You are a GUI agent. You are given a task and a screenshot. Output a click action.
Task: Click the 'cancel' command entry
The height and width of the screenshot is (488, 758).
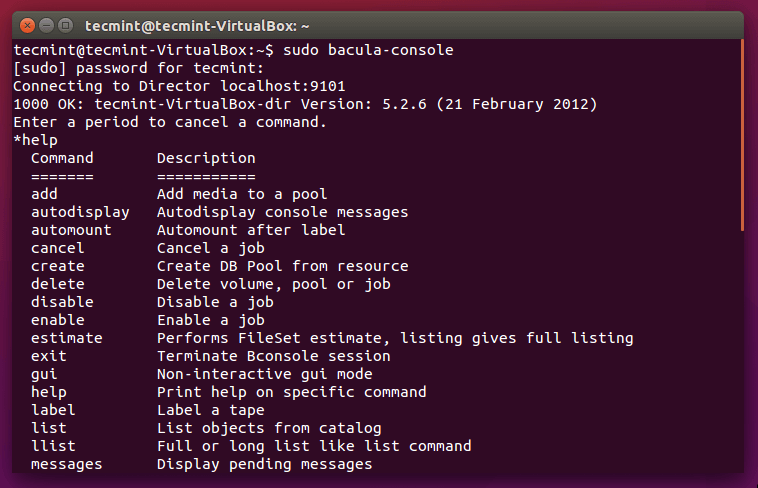(58, 248)
